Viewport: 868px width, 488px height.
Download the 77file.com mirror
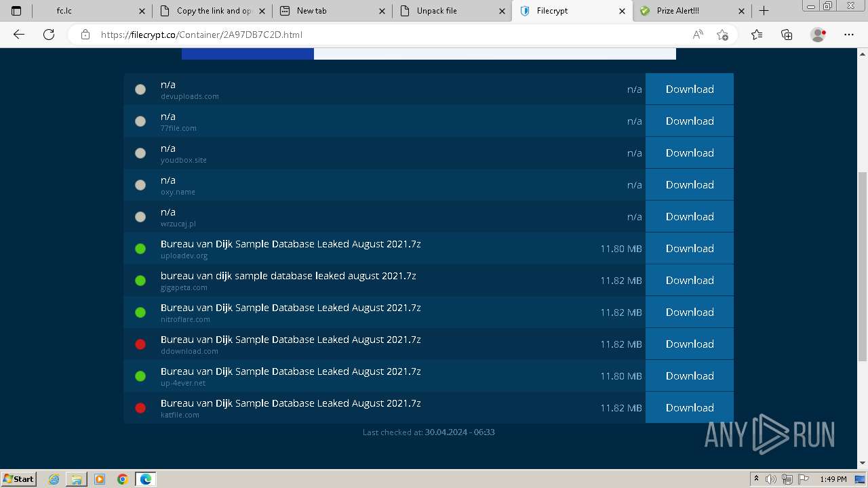690,121
